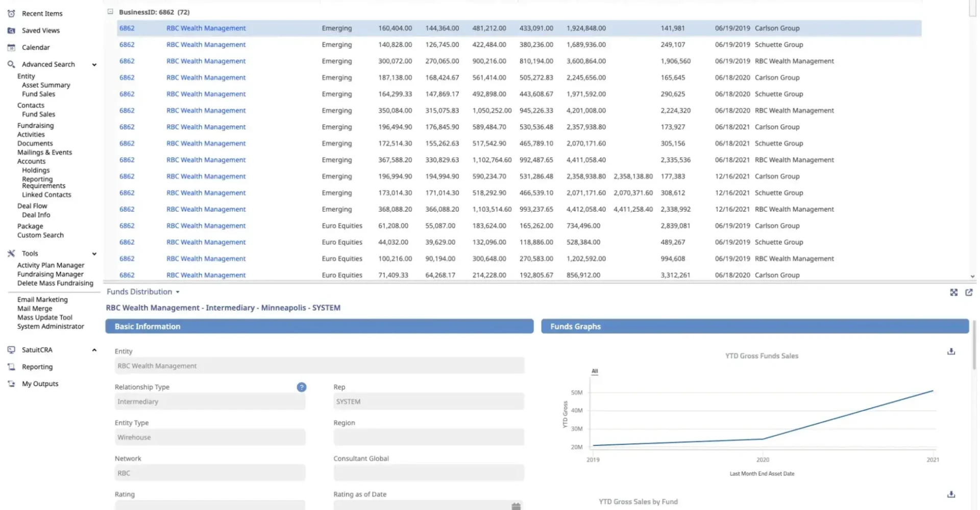Open Mass Update Tool
The height and width of the screenshot is (510, 980).
[45, 317]
